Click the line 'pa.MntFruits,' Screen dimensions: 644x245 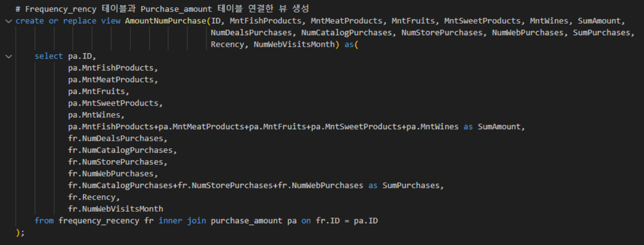99,91
